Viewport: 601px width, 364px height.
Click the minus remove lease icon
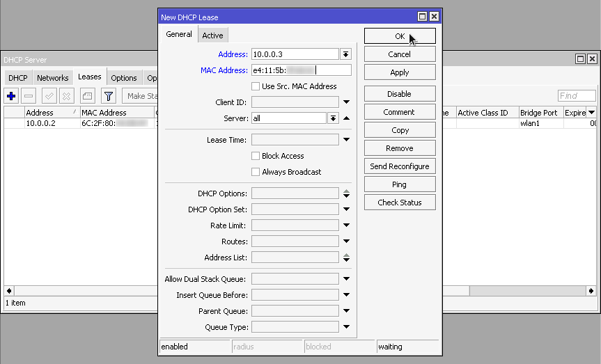pos(29,96)
